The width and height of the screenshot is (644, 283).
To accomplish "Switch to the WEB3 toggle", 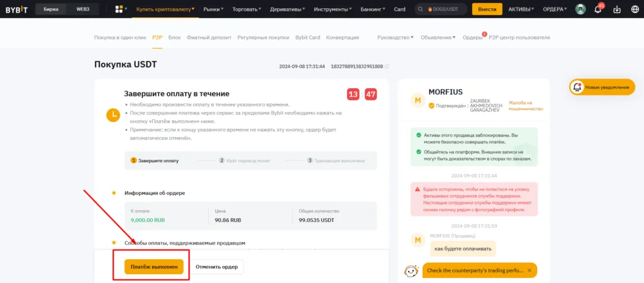I will (82, 9).
